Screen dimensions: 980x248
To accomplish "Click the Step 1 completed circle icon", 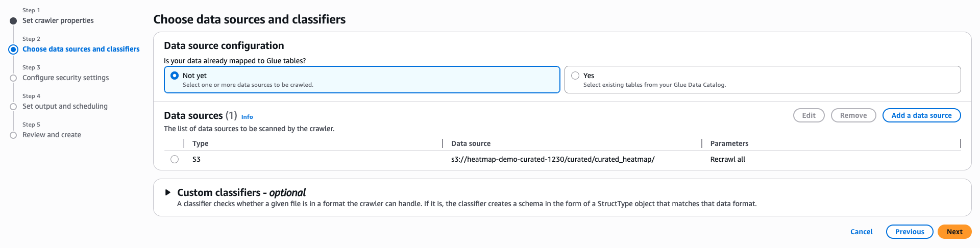I will pyautogui.click(x=13, y=21).
